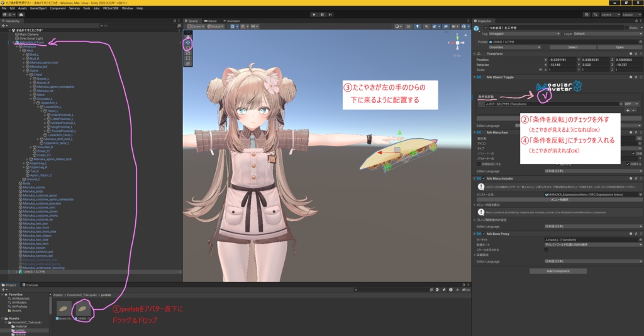Toggle scene lighting bulb icon
The image size is (644, 336).
(x=418, y=26)
